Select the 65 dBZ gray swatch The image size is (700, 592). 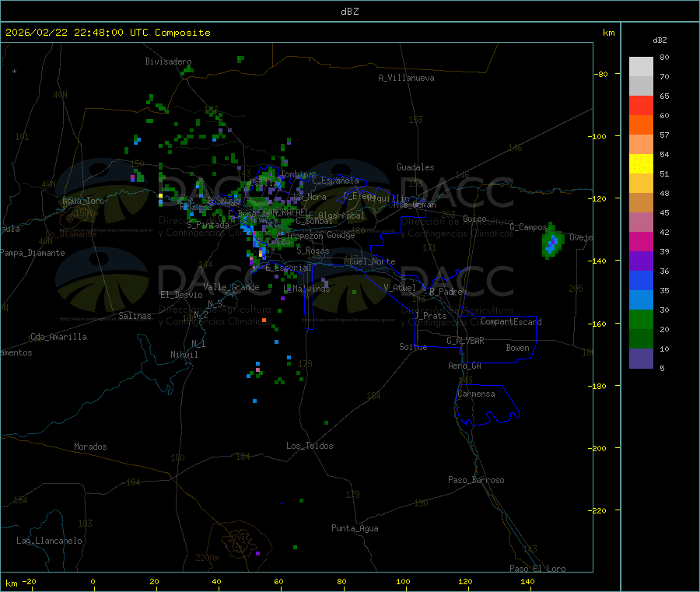pos(641,86)
